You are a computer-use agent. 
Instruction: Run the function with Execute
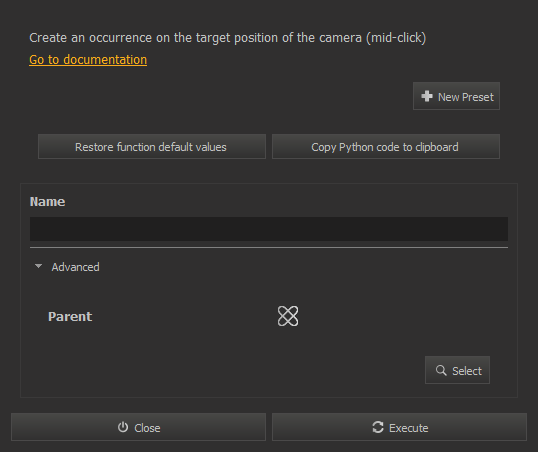click(399, 427)
